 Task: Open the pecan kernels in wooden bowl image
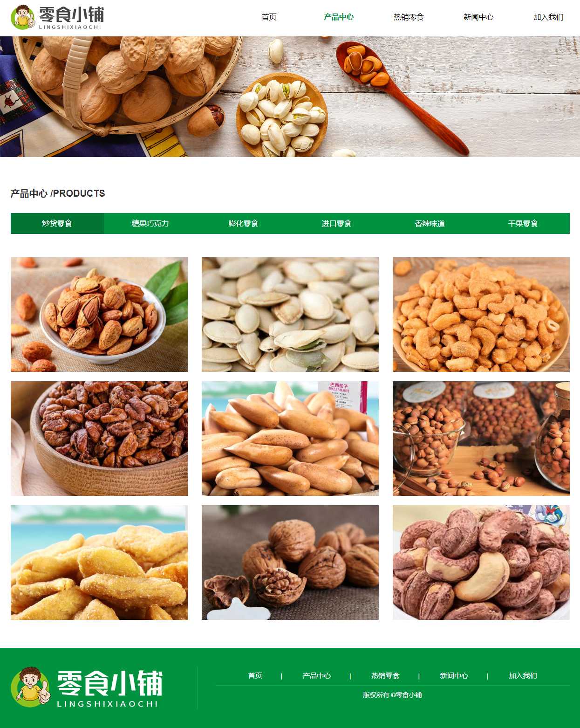point(99,439)
